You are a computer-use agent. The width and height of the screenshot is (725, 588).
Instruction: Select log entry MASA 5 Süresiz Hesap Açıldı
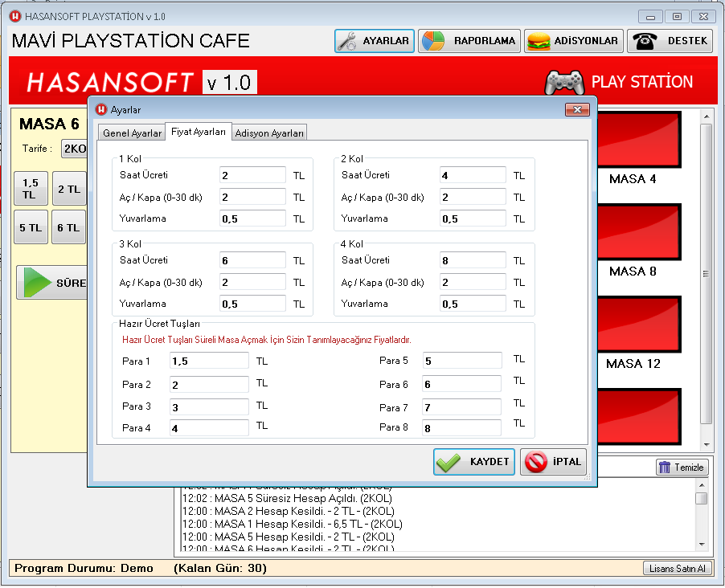point(287,498)
